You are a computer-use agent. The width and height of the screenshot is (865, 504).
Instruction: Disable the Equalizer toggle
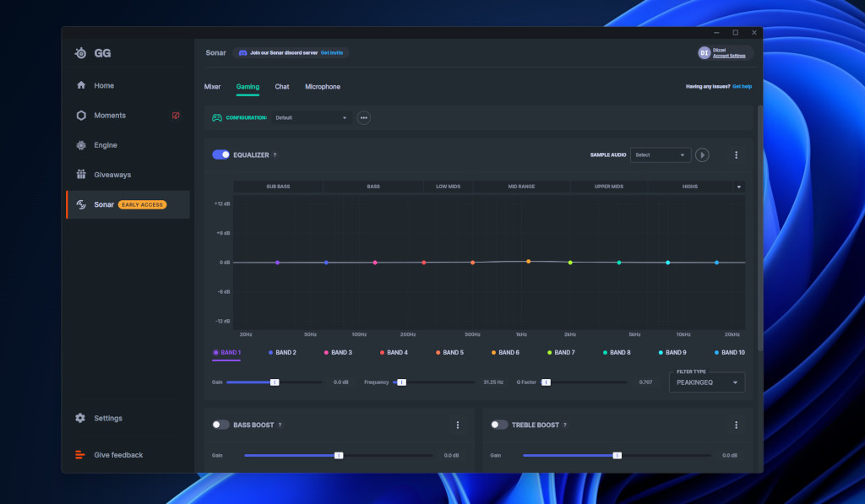[x=220, y=154]
